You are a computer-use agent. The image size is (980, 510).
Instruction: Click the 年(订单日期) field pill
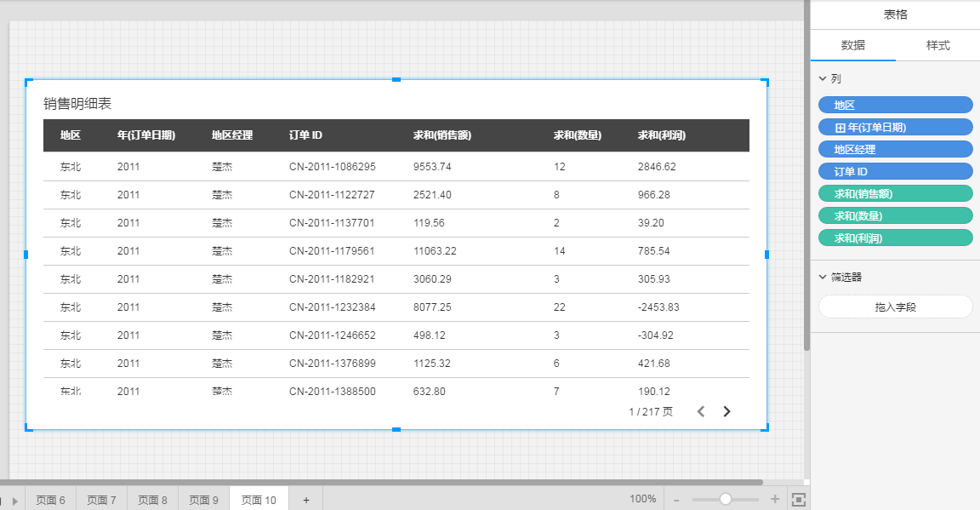[895, 128]
